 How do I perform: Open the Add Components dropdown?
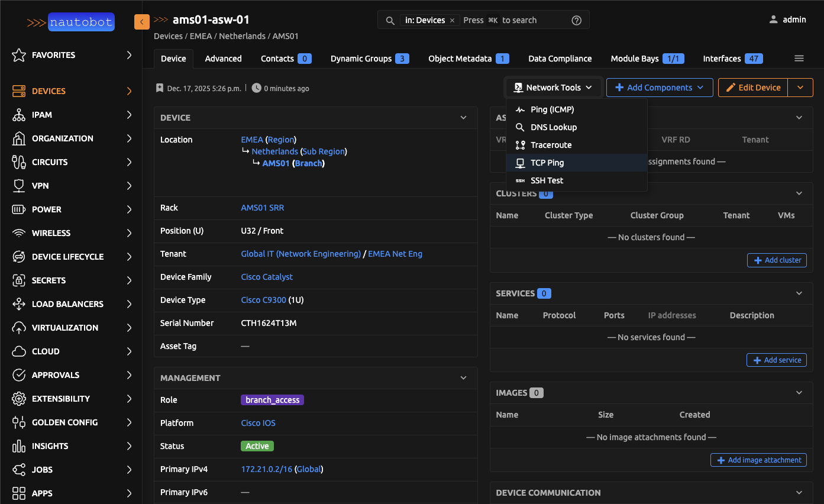[659, 88]
